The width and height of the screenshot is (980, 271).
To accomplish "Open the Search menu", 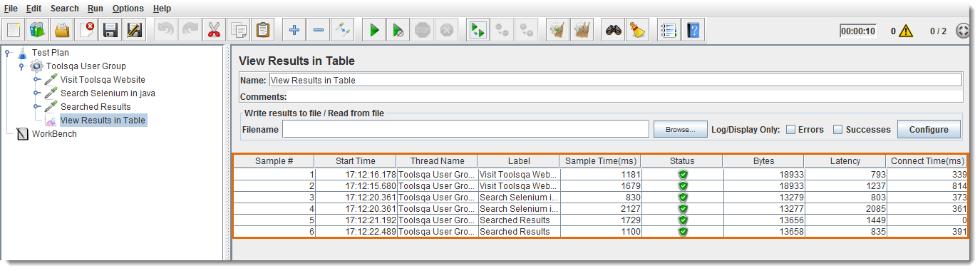I will coord(65,9).
